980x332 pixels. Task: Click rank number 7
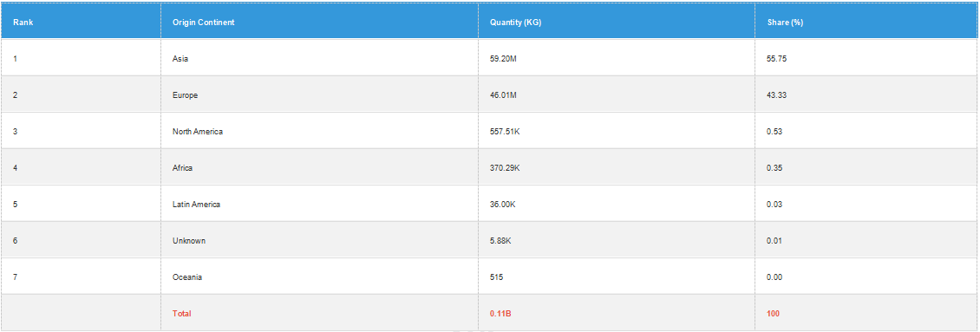click(x=15, y=277)
